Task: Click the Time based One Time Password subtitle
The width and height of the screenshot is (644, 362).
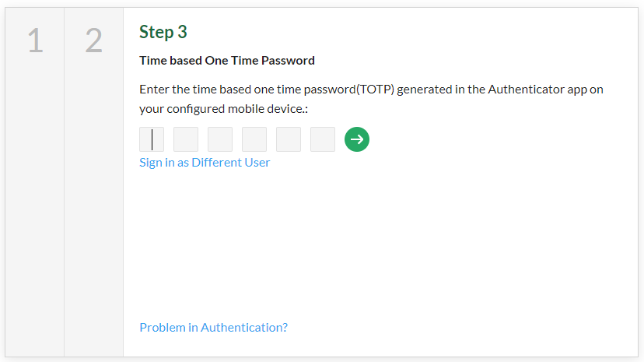Action: pos(227,60)
